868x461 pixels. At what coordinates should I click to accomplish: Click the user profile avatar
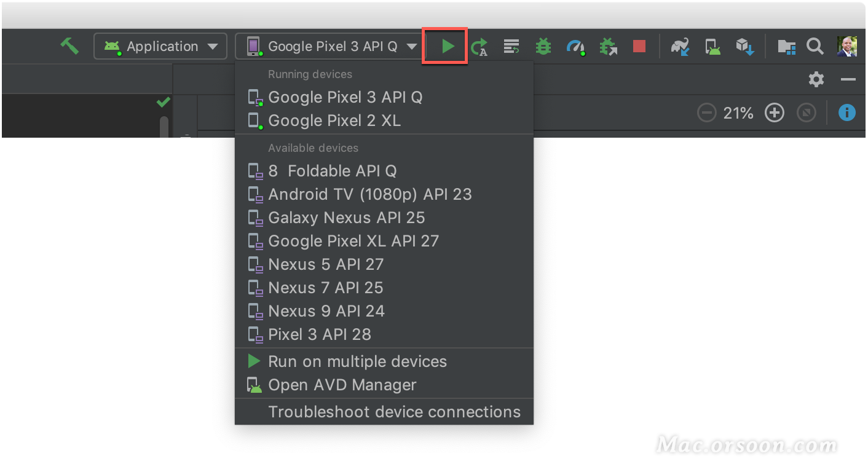point(847,47)
